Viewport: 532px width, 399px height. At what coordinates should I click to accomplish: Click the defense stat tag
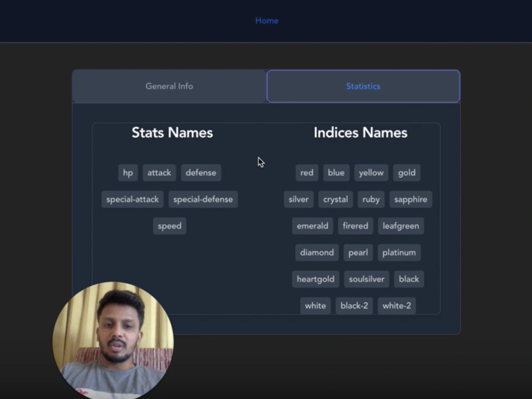(201, 173)
